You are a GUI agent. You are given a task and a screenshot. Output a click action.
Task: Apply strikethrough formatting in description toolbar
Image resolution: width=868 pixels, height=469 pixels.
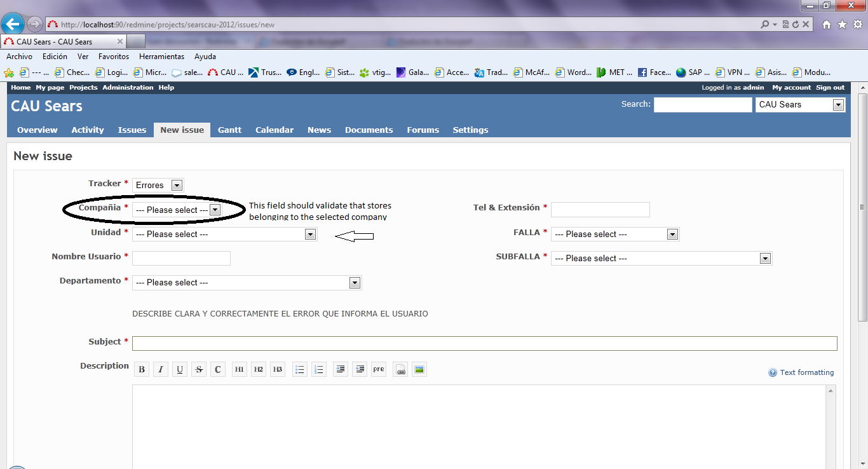pos(199,369)
